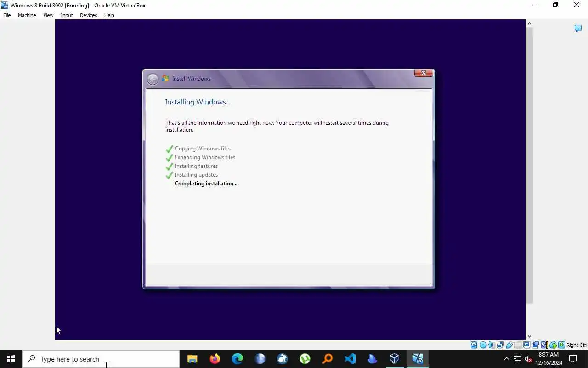This screenshot has width=588, height=368.
Task: Click the Expanding Windows files text
Action: coord(205,157)
